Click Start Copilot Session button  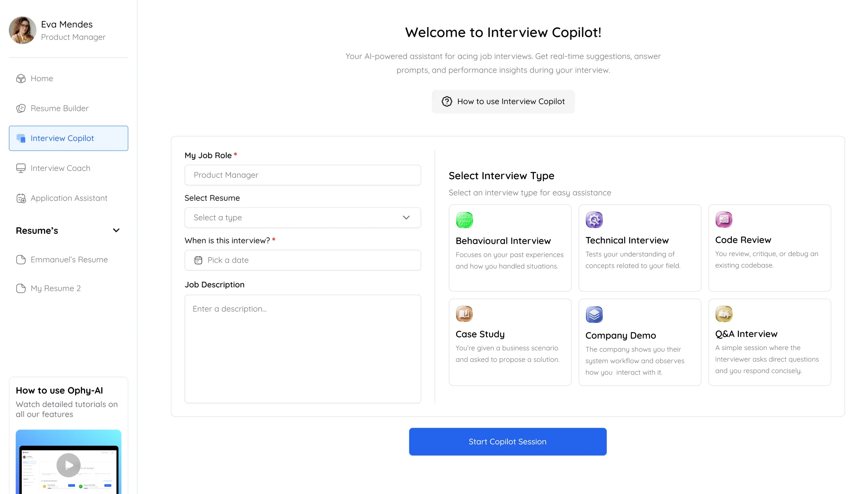tap(507, 441)
